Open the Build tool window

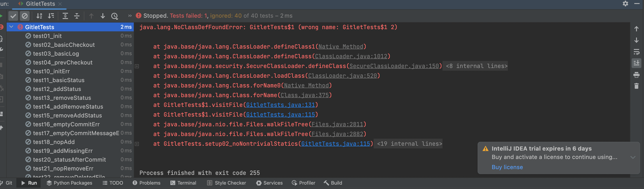tap(333, 183)
